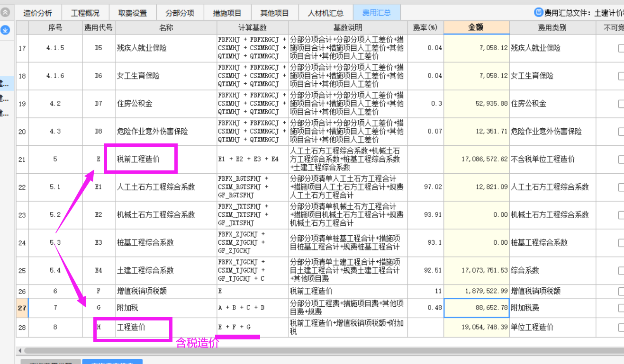
Task: Click the horizontal scrollbar left arrow
Action: tap(20, 351)
